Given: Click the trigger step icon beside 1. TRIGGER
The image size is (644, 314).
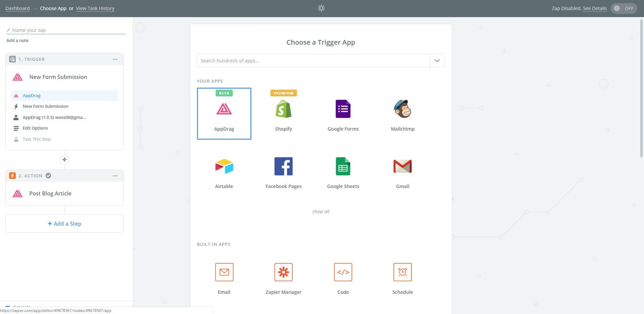Looking at the screenshot, I should click(12, 59).
